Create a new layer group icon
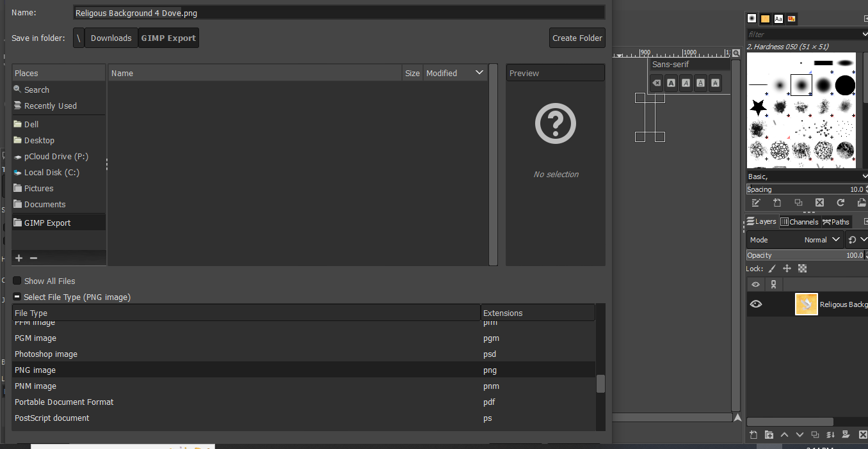Image resolution: width=868 pixels, height=449 pixels. [769, 435]
